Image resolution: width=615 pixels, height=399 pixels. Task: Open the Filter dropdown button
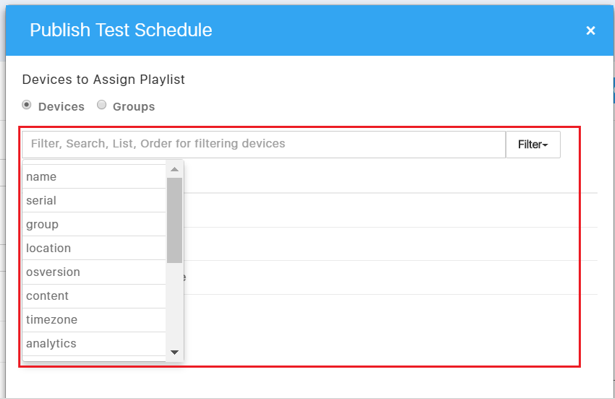[x=533, y=144]
